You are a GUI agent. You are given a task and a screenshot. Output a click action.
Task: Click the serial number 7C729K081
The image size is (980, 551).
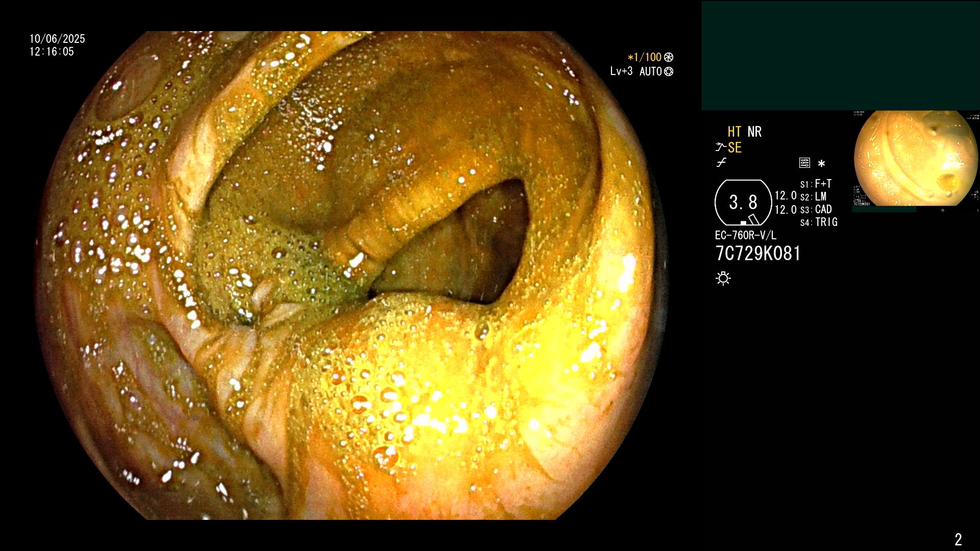(x=758, y=254)
